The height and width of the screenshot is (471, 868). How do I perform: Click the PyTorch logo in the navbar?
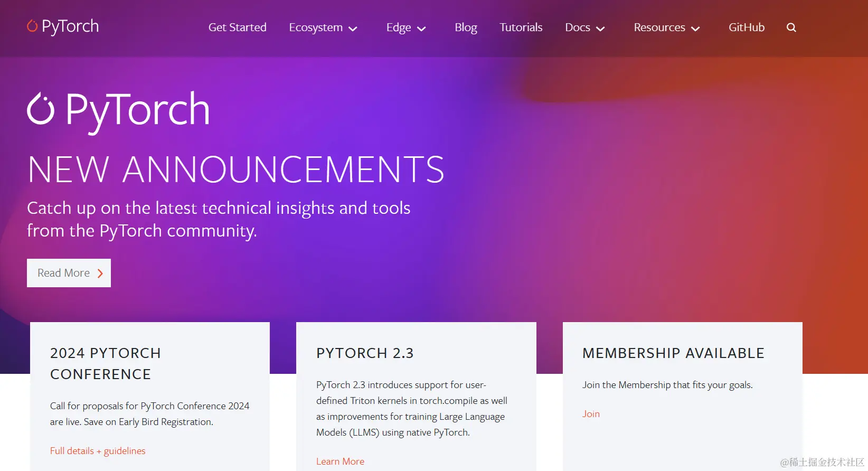point(63,26)
